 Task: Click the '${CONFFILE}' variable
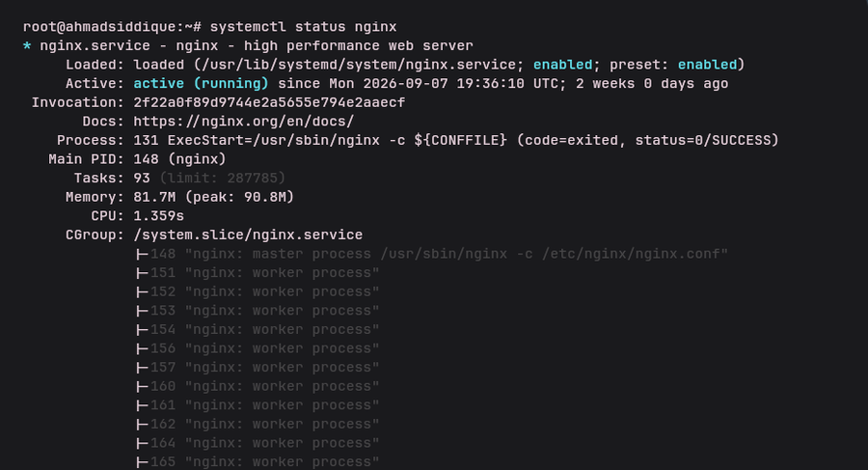pyautogui.click(x=461, y=140)
